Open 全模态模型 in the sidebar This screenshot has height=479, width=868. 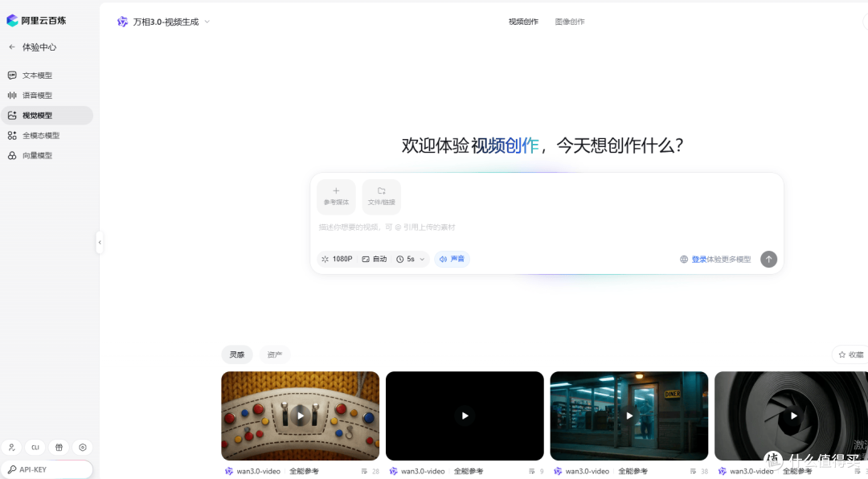[x=47, y=135]
